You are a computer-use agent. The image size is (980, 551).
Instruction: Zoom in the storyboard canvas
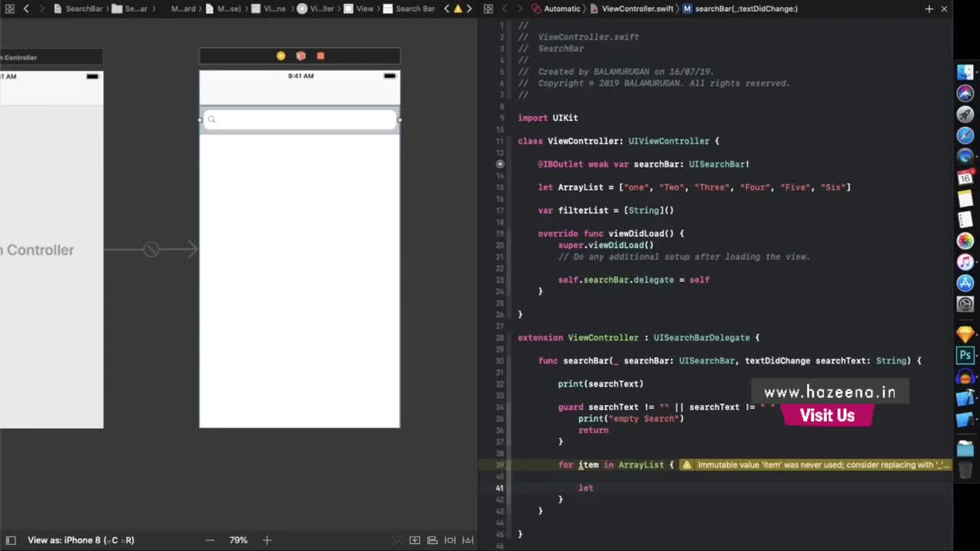(266, 540)
